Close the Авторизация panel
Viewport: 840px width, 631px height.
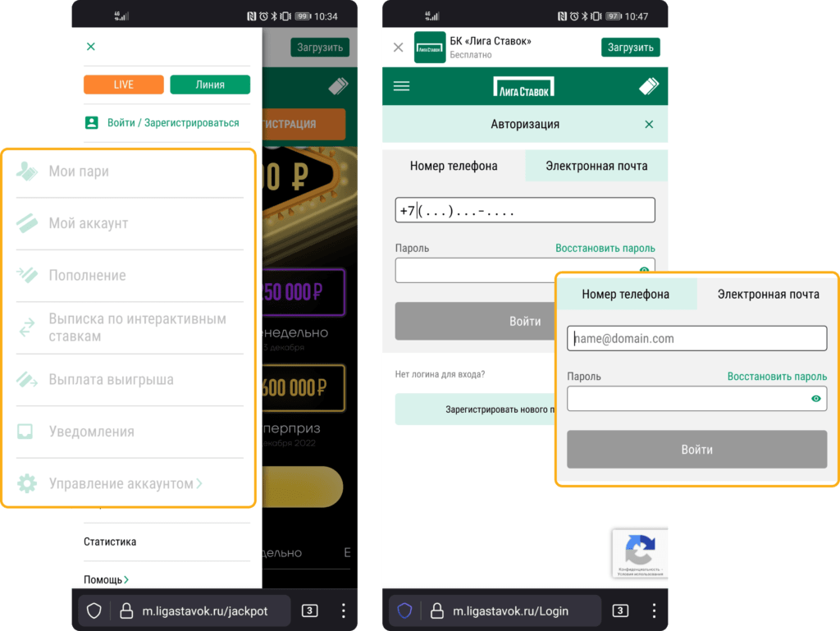(649, 125)
